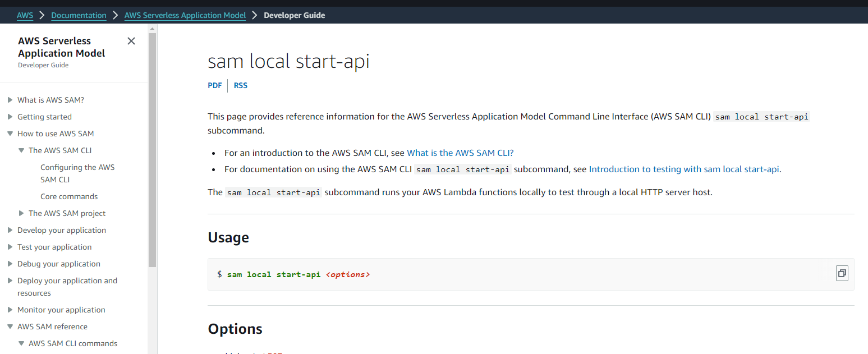The image size is (868, 354).
Task: Open the AWS breadcrumb link
Action: pyautogui.click(x=25, y=15)
